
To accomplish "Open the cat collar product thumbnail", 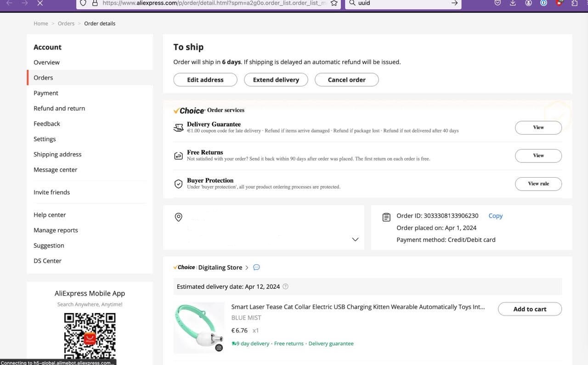I will tap(199, 327).
